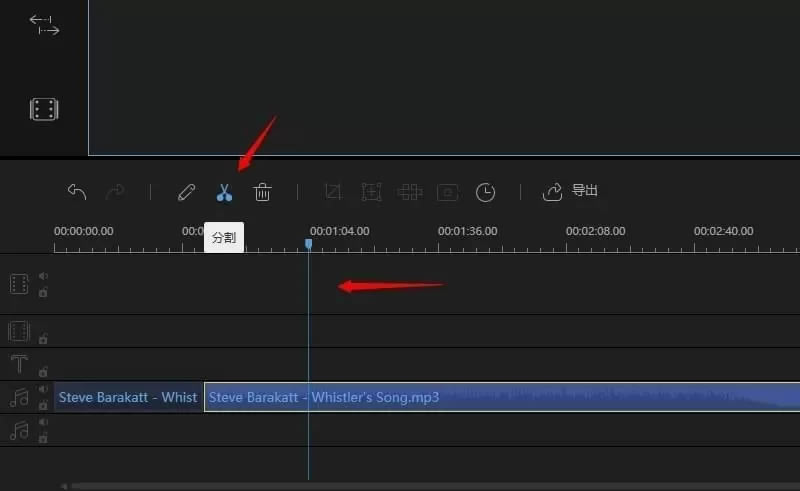Mute the first audio track
The width and height of the screenshot is (800, 491).
point(43,389)
